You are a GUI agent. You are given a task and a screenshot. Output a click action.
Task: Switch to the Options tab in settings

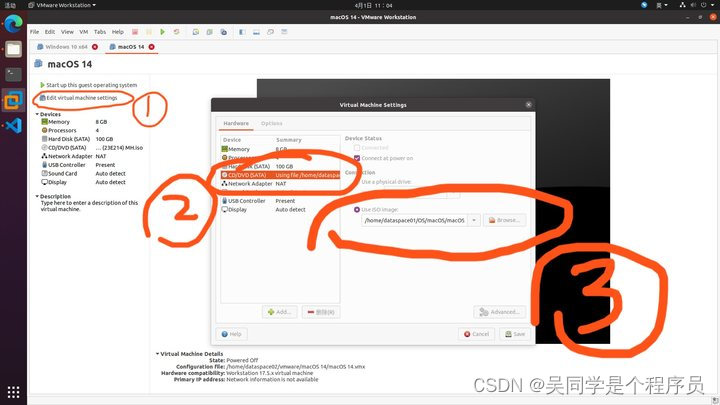[x=271, y=124]
